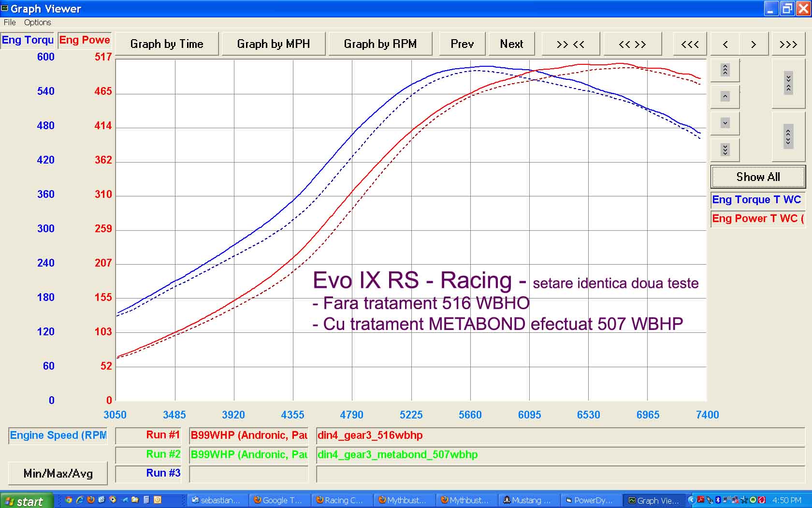This screenshot has width=812, height=508.
Task: Launch Firefox from the quick launch bar
Action: point(91,500)
